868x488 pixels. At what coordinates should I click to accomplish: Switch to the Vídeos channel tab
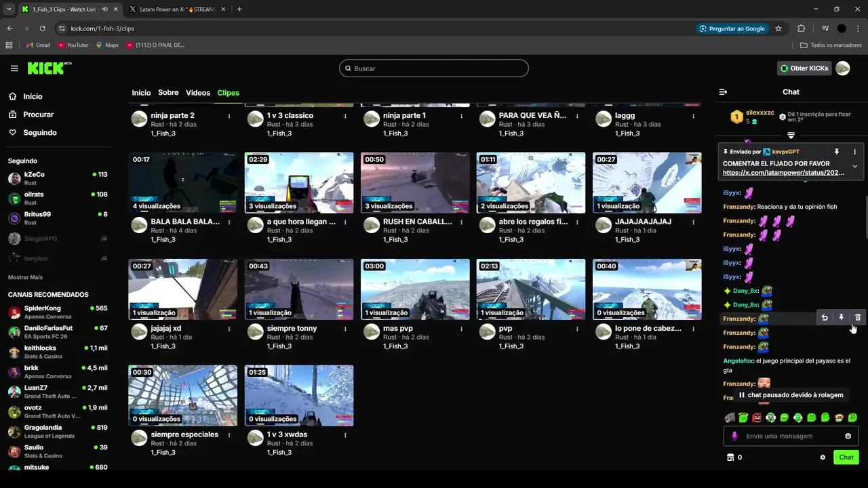pyautogui.click(x=198, y=93)
